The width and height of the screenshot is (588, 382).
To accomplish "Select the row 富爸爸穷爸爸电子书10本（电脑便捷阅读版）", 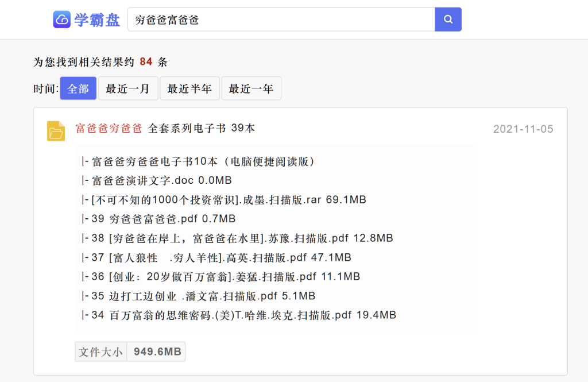I will (x=199, y=162).
